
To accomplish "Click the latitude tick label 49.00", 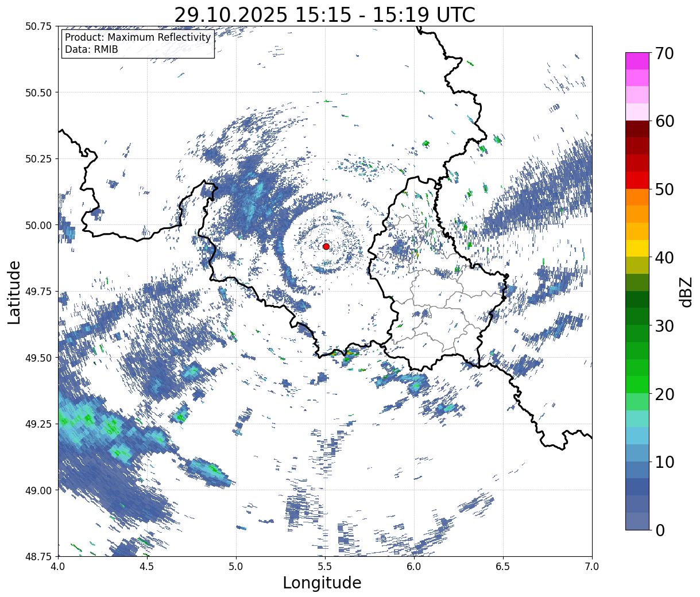I will (x=38, y=490).
